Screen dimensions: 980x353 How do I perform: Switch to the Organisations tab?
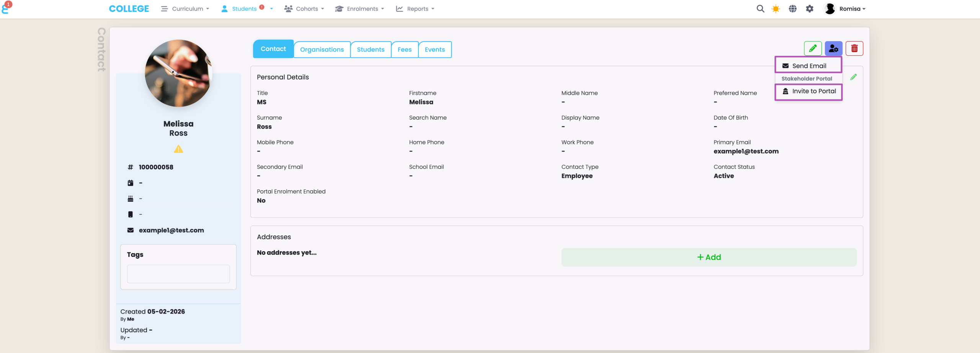322,50
